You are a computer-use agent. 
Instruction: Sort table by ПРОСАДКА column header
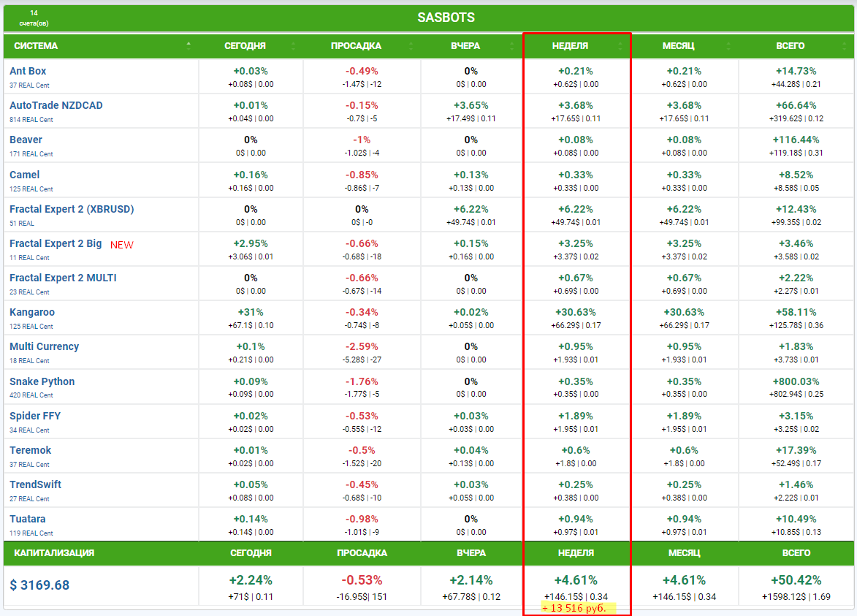tap(356, 46)
